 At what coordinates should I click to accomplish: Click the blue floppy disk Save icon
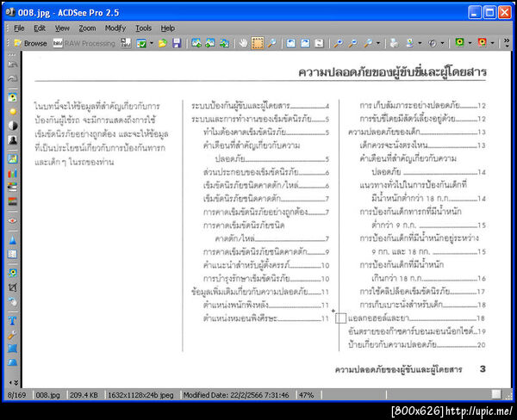pos(177,43)
